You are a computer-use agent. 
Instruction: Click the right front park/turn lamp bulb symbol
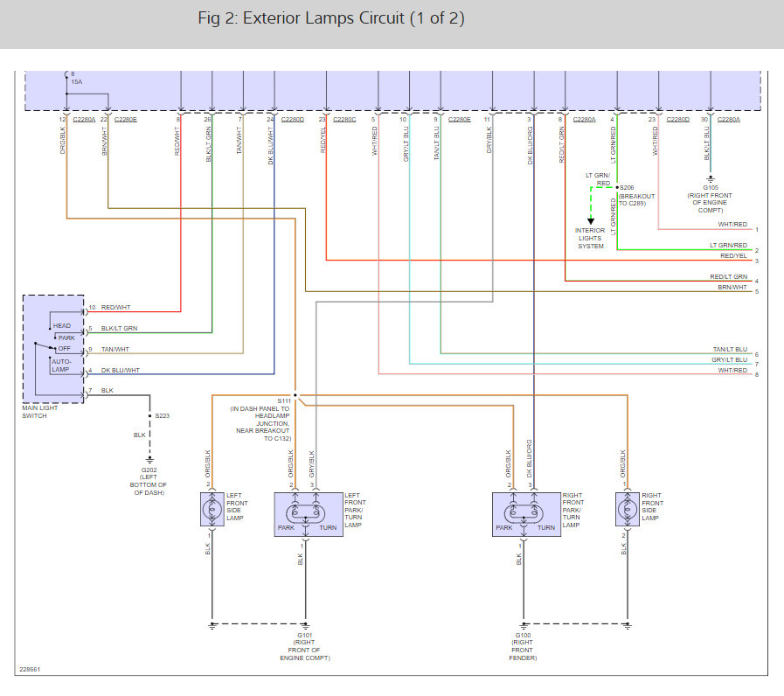524,513
